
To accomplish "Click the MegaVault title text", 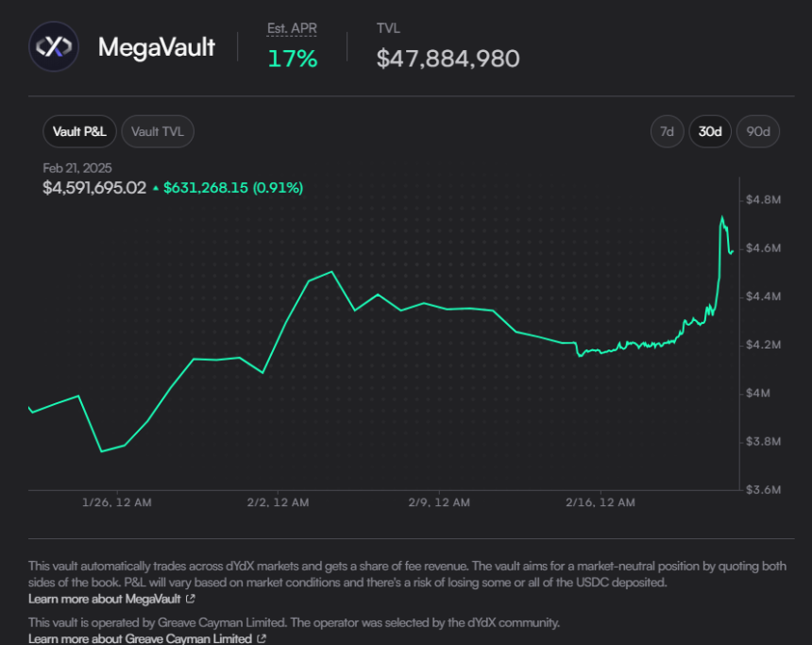I will pyautogui.click(x=157, y=47).
